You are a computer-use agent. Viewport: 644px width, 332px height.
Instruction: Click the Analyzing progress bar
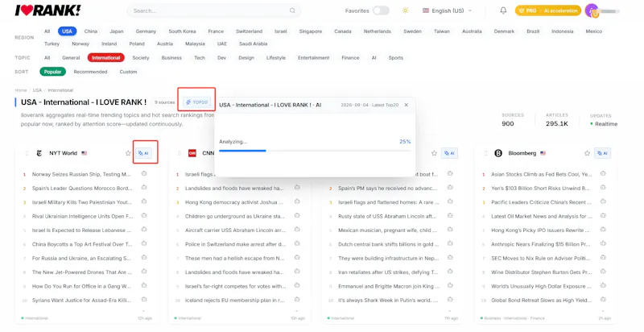(x=315, y=151)
